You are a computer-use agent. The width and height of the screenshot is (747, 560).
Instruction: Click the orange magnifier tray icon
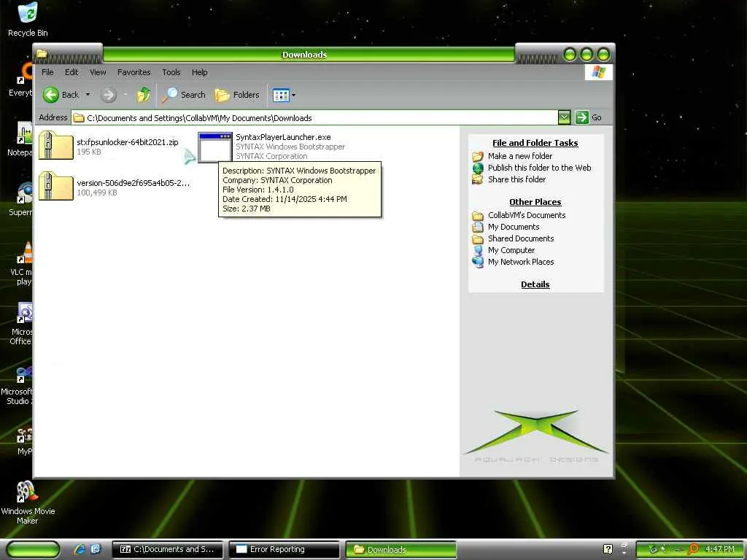[693, 549]
